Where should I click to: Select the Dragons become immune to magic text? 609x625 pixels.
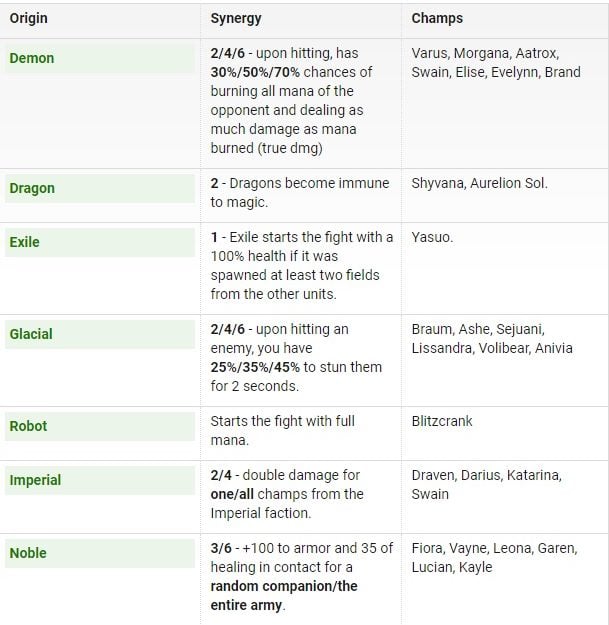click(294, 192)
